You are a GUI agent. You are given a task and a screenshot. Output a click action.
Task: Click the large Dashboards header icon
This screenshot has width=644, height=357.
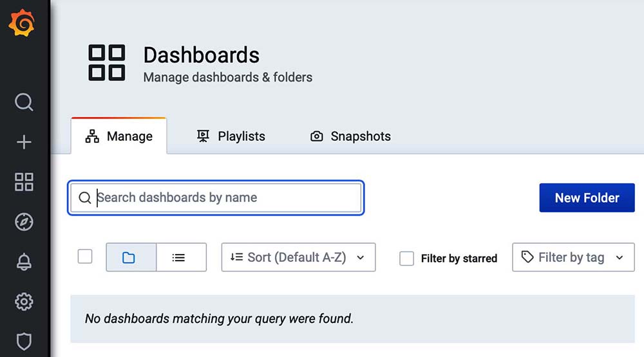[107, 63]
